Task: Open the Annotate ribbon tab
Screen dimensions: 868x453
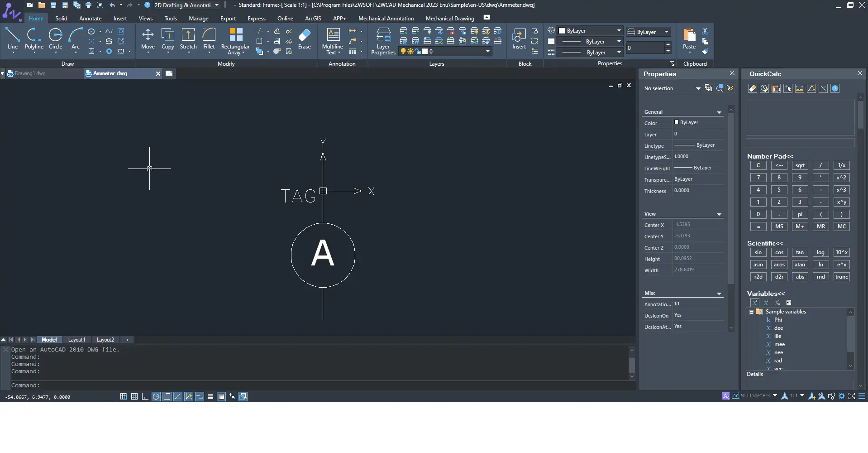Action: 90,19
